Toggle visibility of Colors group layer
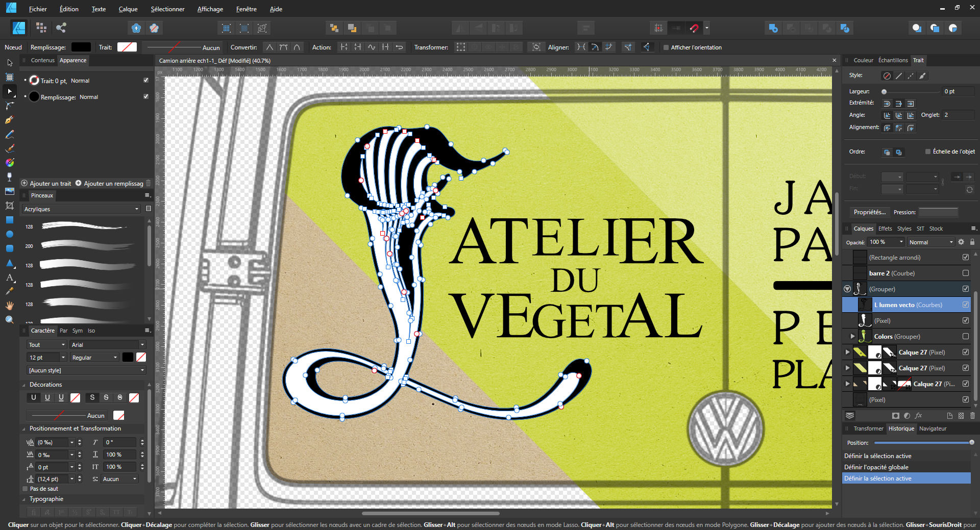Viewport: 980px width, 530px height. click(965, 337)
